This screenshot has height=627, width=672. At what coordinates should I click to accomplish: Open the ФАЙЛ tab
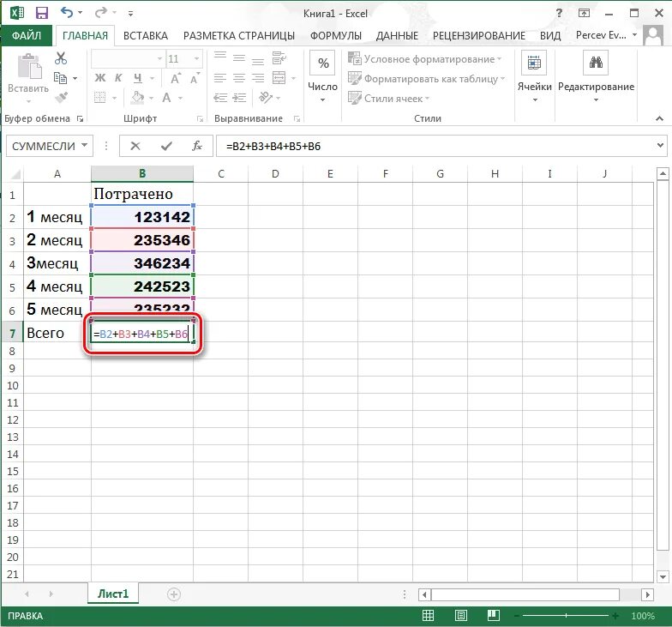click(27, 35)
